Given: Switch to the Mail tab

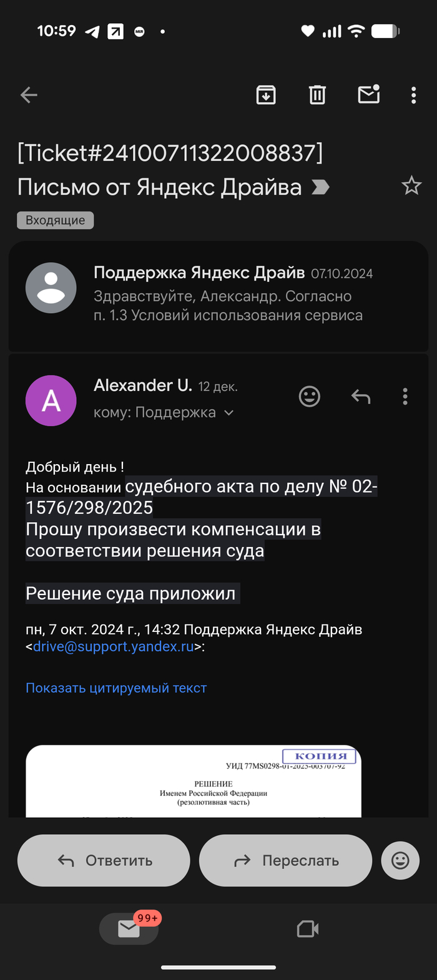Looking at the screenshot, I should (129, 929).
